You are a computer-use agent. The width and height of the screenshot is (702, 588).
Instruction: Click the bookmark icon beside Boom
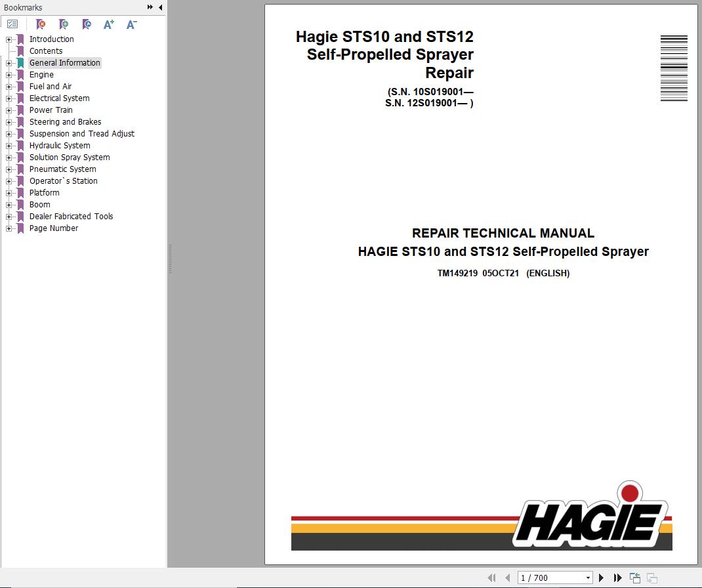pos(20,205)
